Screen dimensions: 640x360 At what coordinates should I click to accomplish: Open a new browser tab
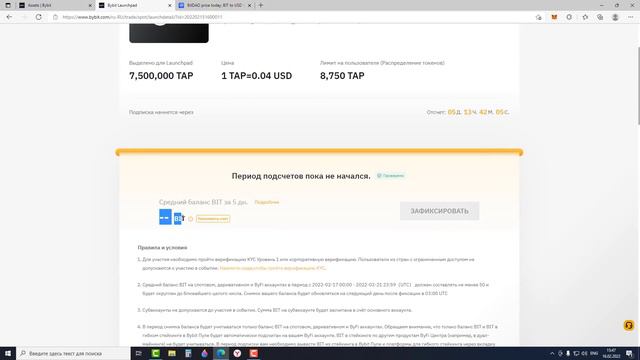[261, 5]
